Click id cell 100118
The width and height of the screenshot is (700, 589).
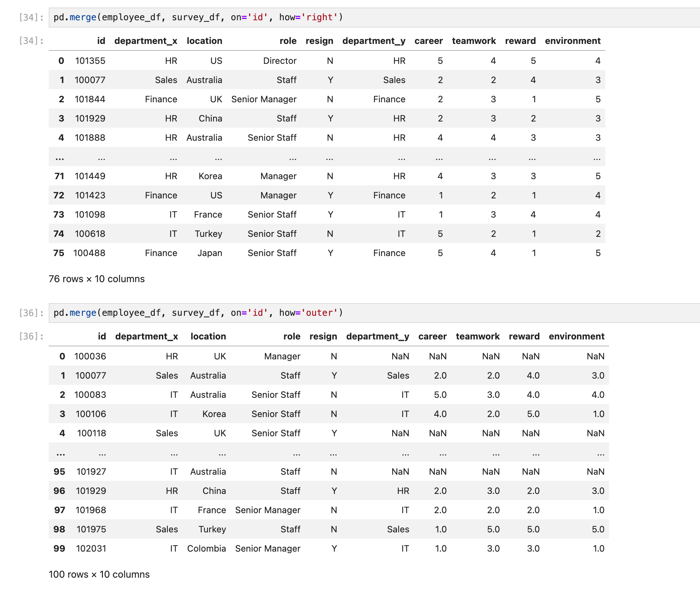[x=92, y=433]
